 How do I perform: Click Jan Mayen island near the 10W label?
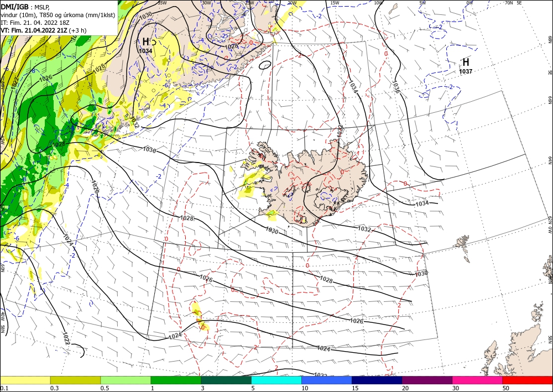[393, 8]
